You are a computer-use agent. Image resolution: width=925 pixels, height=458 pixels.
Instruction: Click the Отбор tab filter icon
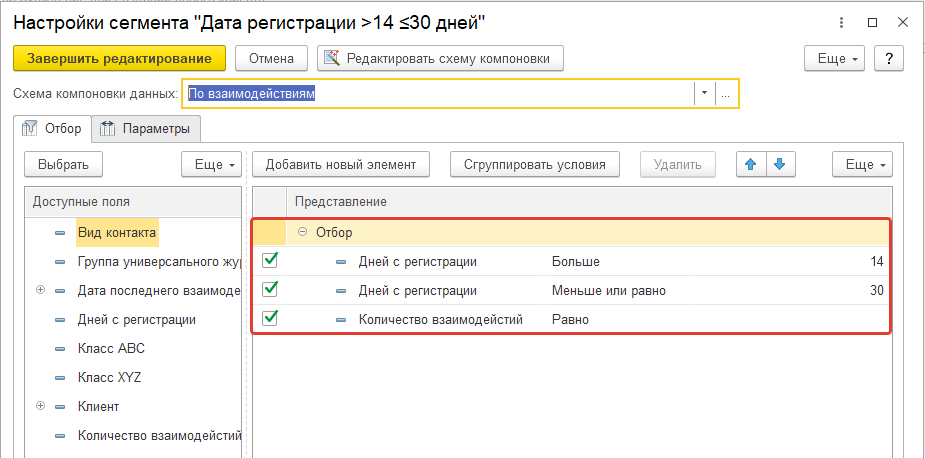(x=30, y=128)
